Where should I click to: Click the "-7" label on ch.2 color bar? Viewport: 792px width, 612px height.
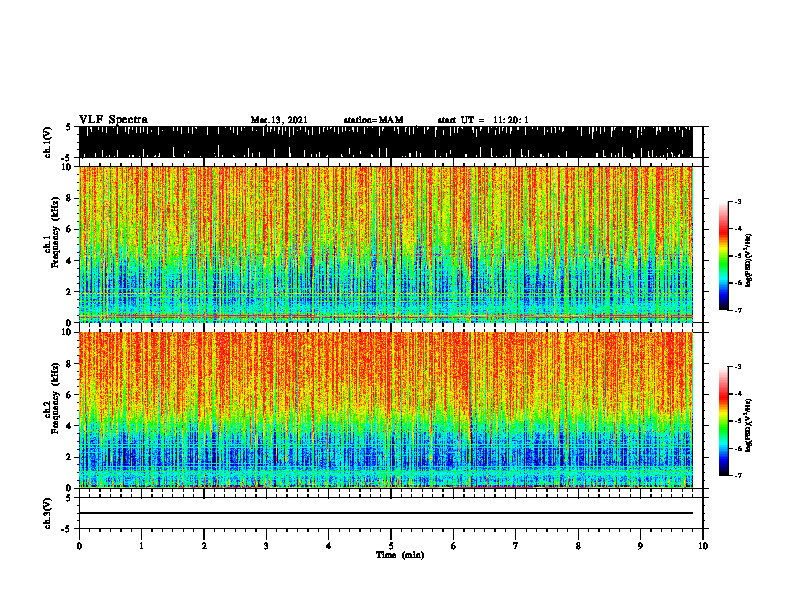pos(738,475)
